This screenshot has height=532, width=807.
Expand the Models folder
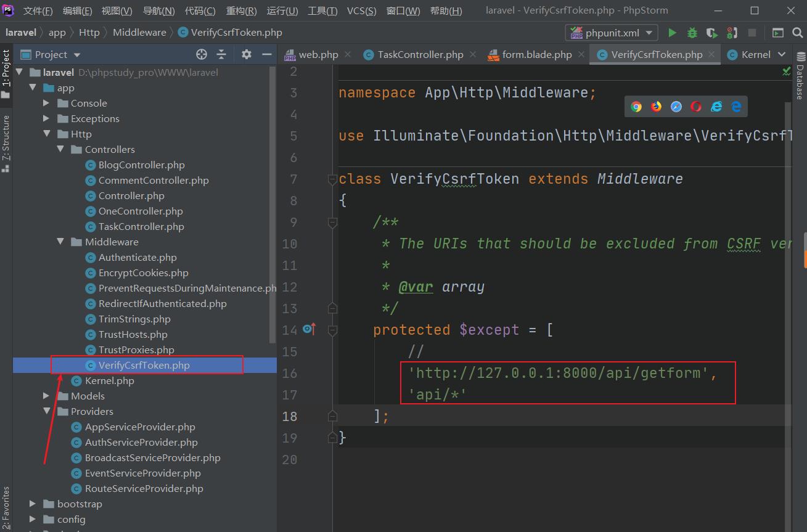click(46, 396)
